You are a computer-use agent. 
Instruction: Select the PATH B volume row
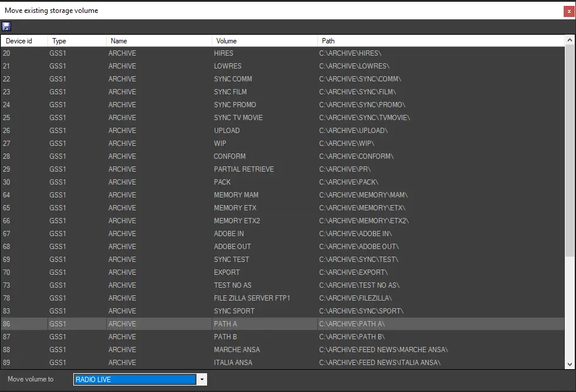point(225,337)
